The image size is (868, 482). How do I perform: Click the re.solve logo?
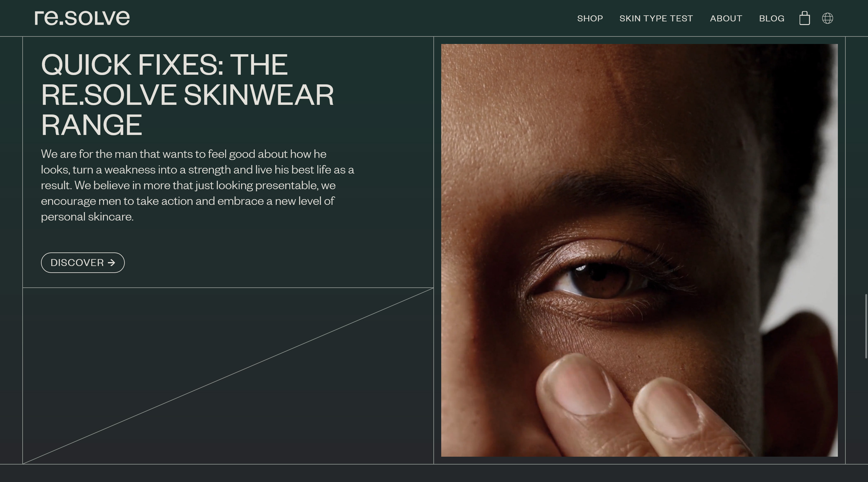coord(82,18)
